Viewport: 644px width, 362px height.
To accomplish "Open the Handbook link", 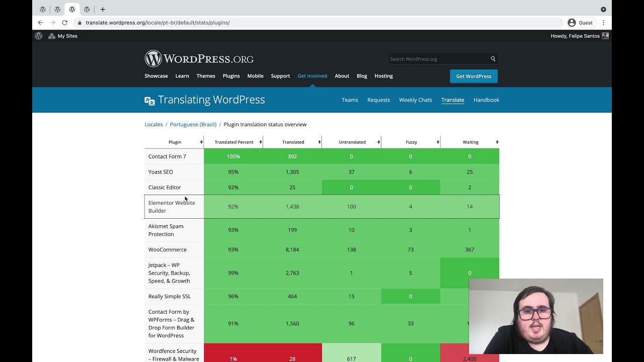I will pyautogui.click(x=486, y=100).
